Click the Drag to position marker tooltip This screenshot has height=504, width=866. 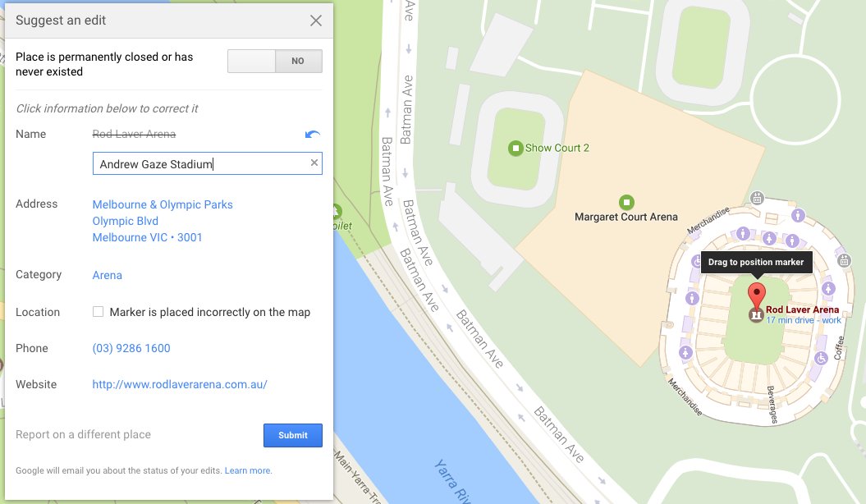756,262
